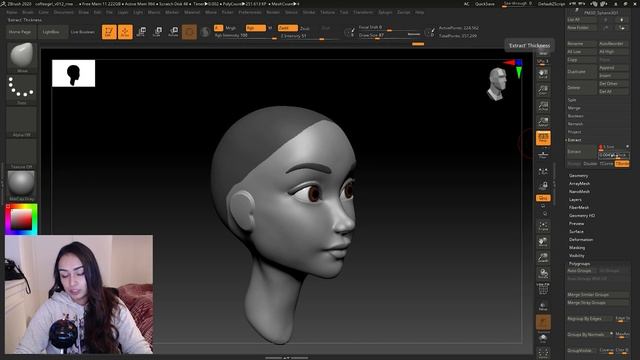Adjust the Rgb Intensity slider
640x360 pixels.
pyautogui.click(x=245, y=36)
